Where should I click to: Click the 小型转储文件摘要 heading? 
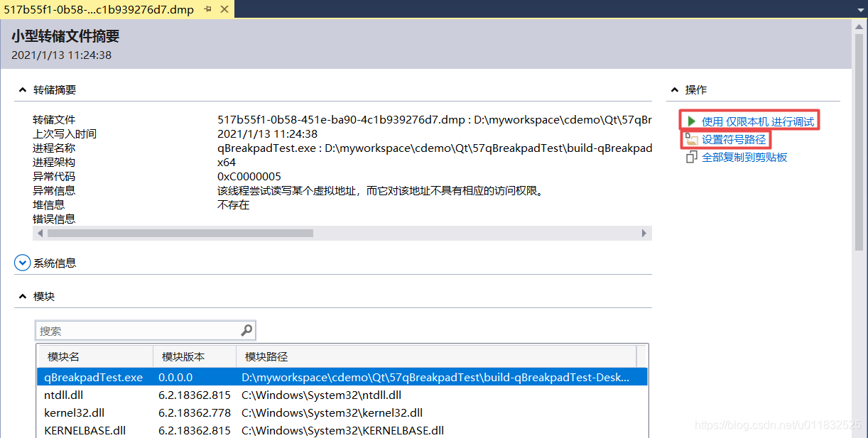65,36
